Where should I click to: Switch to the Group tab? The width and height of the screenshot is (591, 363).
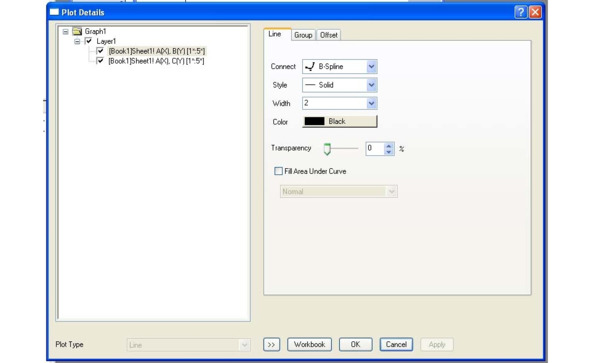303,35
